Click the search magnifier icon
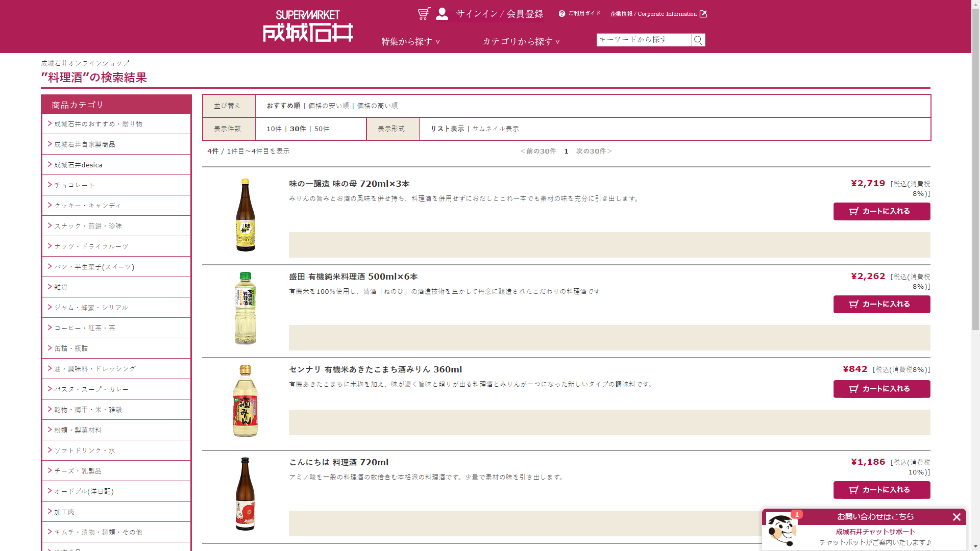980x551 pixels. pyautogui.click(x=698, y=40)
